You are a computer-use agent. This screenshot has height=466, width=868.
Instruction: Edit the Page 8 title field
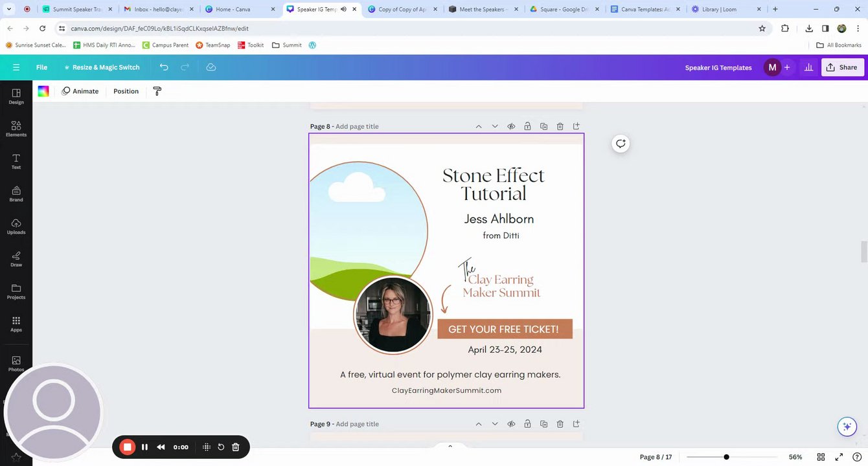pos(357,126)
